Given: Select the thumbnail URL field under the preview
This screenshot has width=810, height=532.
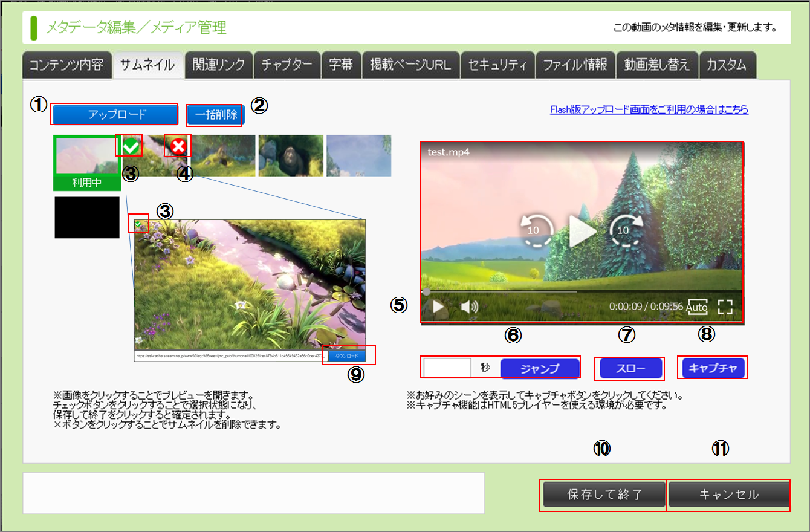Looking at the screenshot, I should (x=231, y=356).
